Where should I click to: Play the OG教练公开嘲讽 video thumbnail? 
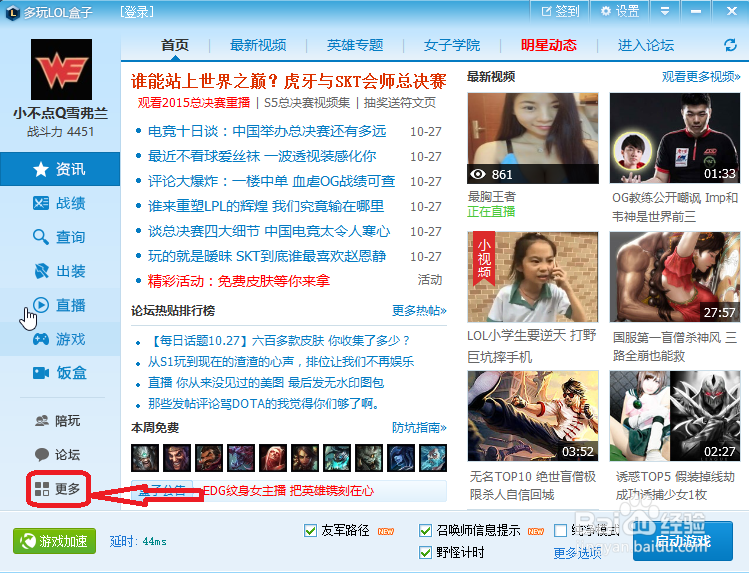click(674, 138)
